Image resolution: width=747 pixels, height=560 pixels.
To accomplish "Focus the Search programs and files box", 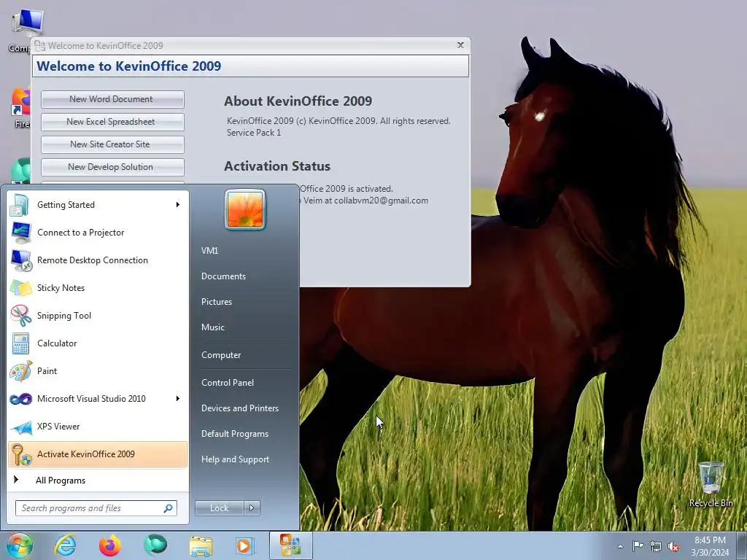I will (96, 508).
